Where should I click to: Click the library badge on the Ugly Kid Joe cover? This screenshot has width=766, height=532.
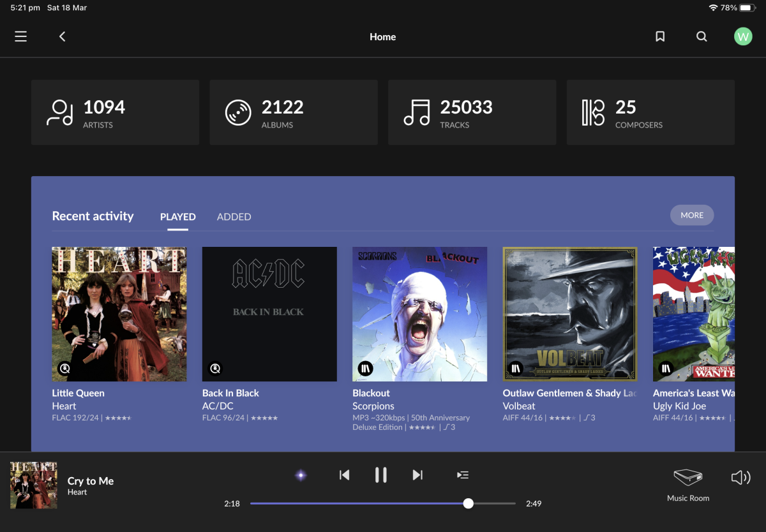point(666,368)
